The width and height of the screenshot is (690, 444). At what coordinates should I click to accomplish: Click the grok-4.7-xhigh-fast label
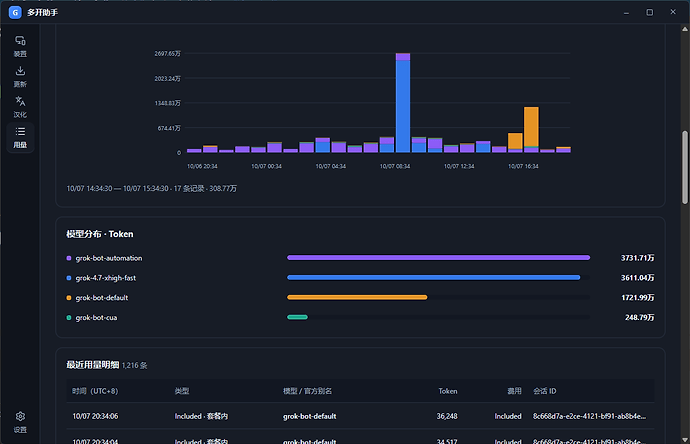[x=106, y=278]
